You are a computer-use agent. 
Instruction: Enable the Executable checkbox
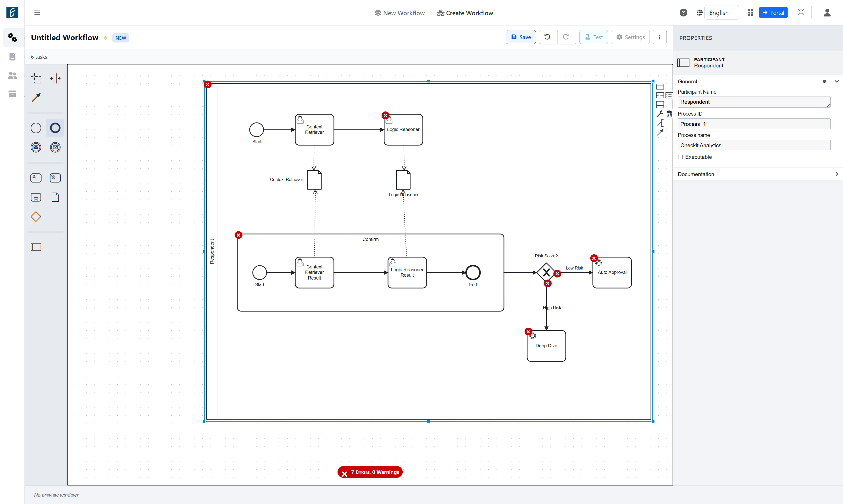pos(680,157)
